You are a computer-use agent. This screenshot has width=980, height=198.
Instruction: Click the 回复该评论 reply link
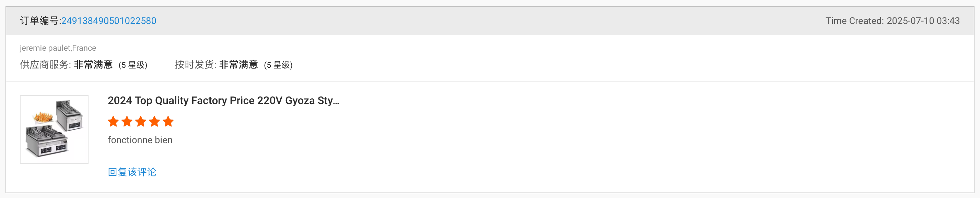click(132, 172)
